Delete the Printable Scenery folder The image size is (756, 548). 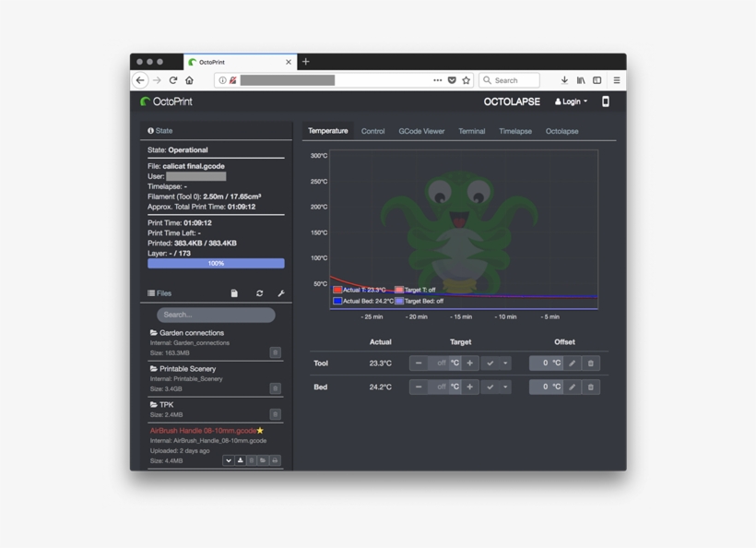pyautogui.click(x=276, y=388)
